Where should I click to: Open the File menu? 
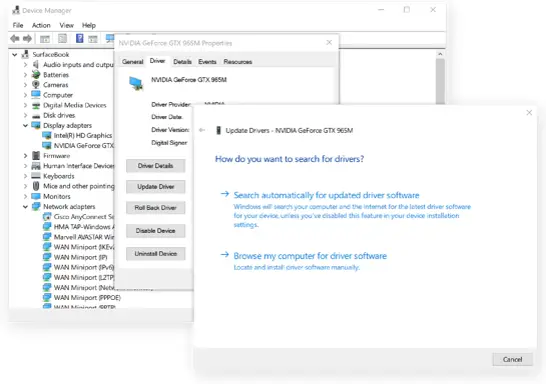(x=18, y=25)
